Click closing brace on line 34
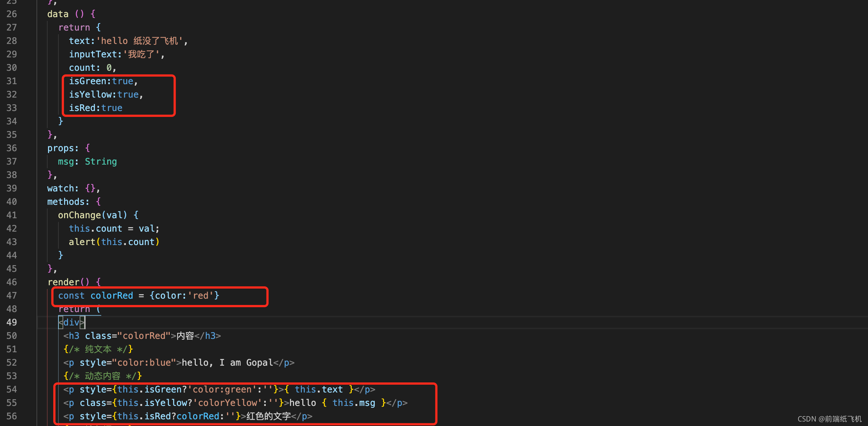 pos(61,121)
